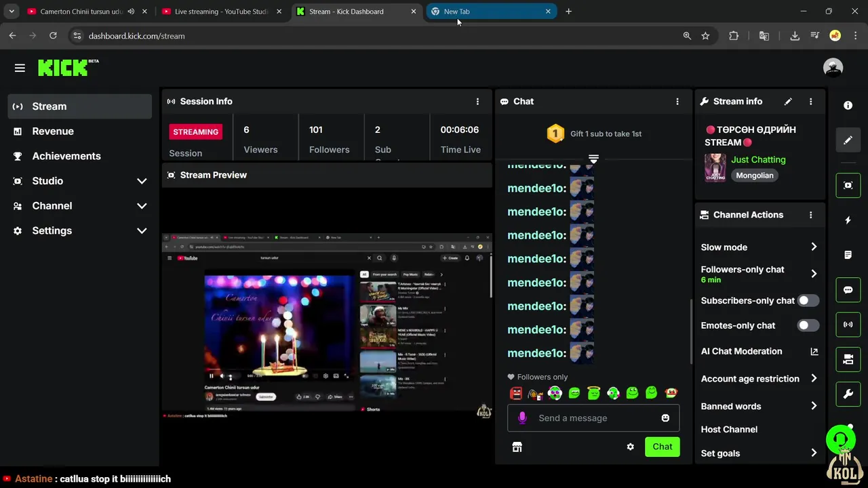Click the green Chat send button

[x=663, y=447]
